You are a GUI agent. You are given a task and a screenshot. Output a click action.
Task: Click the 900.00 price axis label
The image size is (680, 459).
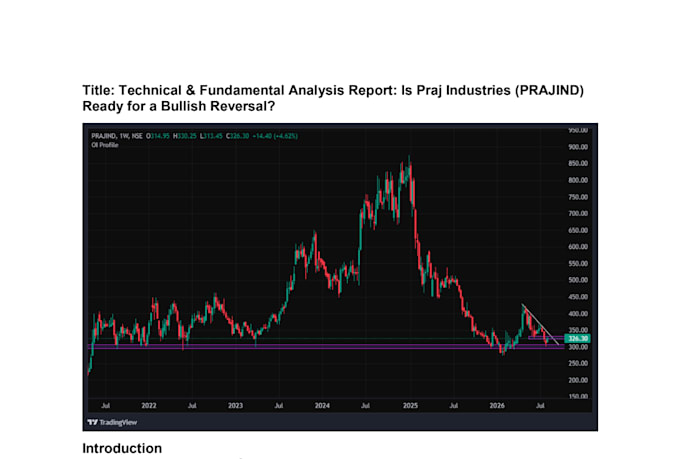pos(578,147)
